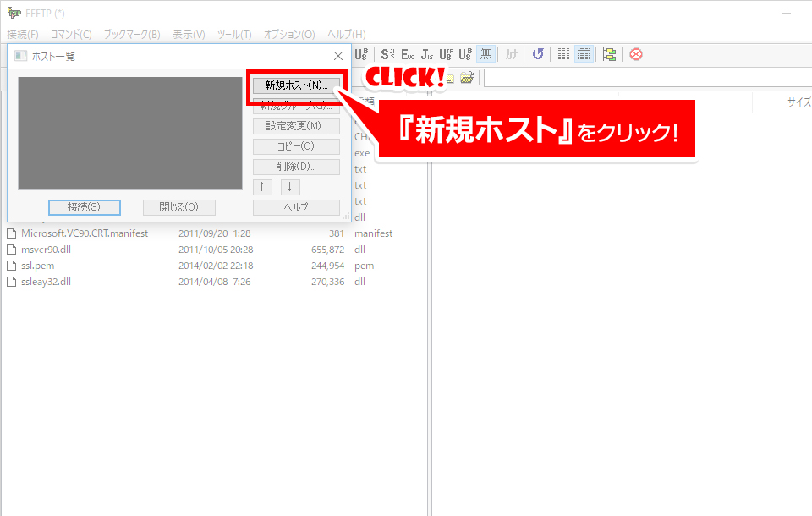Click file icon of Microsoft.VC90.CRT.manifest
Viewport: 812px width, 516px height.
[11, 233]
